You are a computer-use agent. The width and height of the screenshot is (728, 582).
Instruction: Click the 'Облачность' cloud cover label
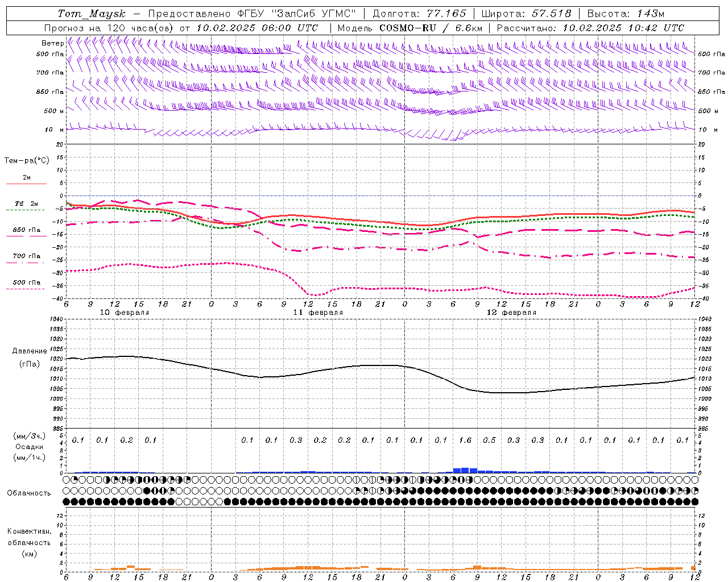[29, 493]
